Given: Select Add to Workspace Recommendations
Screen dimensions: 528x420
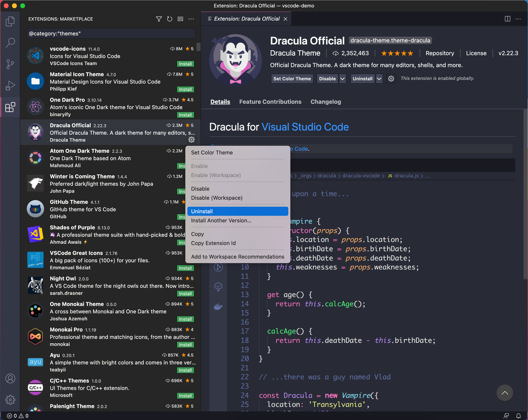Looking at the screenshot, I should 237,256.
